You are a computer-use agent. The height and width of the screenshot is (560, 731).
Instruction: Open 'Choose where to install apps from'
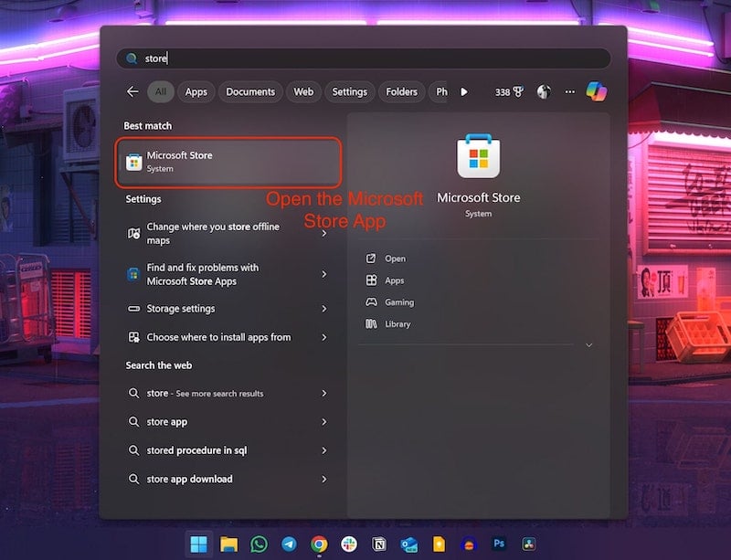pos(228,337)
